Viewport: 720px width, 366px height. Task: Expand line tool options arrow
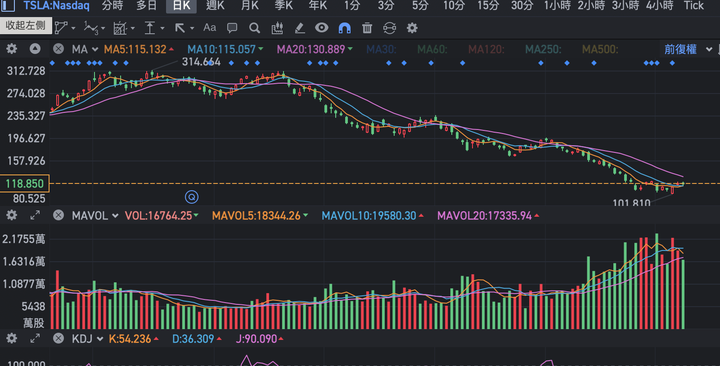(x=73, y=28)
